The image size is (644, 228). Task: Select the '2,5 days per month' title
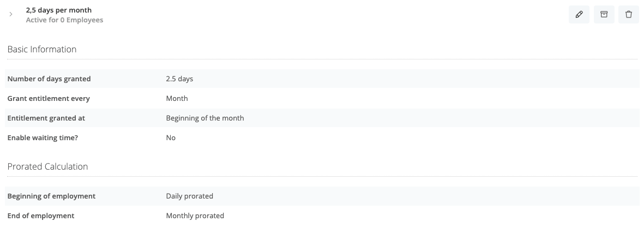[59, 10]
